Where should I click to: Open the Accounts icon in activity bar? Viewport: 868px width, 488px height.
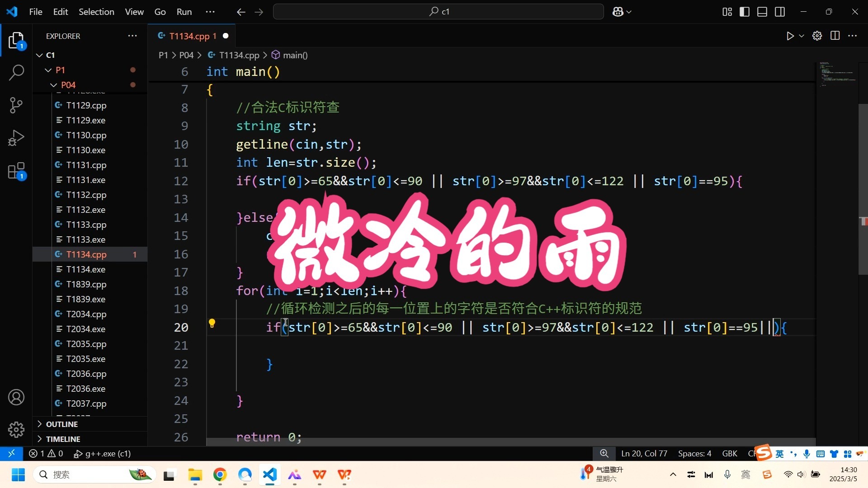click(x=16, y=397)
